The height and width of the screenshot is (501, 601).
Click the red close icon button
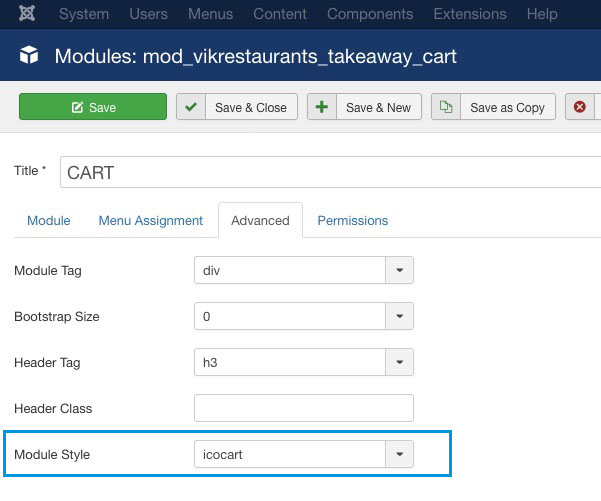[580, 107]
